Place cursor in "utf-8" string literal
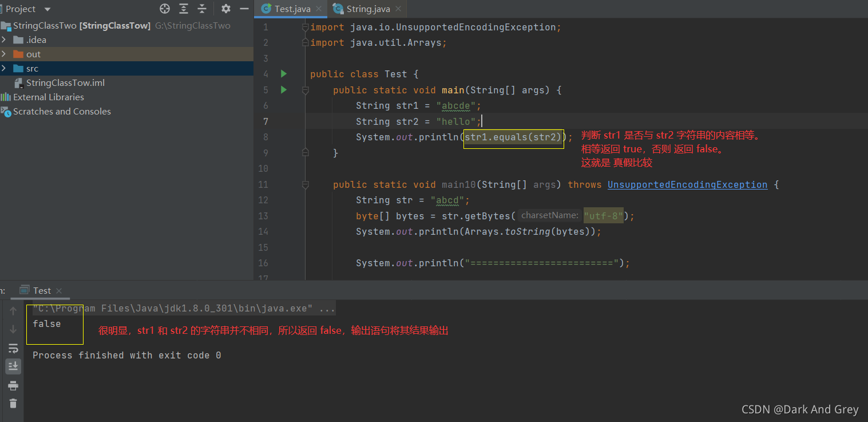This screenshot has width=868, height=422. coord(604,216)
